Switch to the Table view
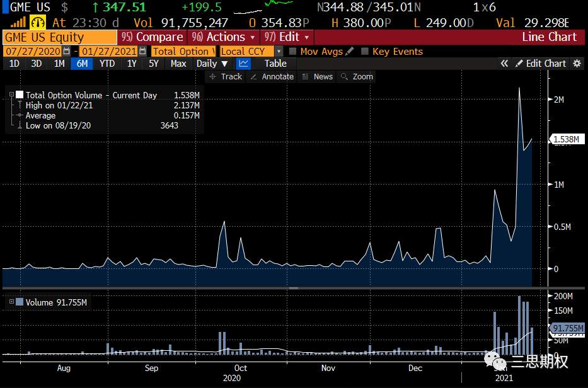Screen dimensions: 588x388 pos(275,64)
